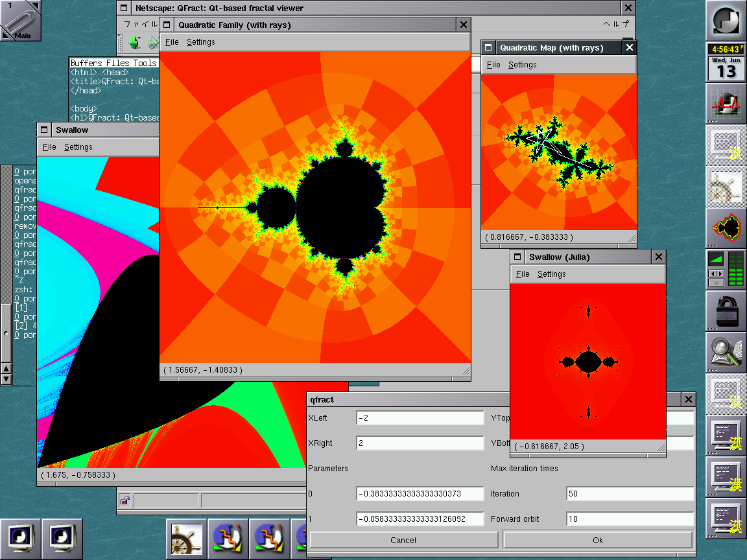This screenshot has height=560, width=747.
Task: Click the Netscape security padlock in status bar
Action: (124, 500)
